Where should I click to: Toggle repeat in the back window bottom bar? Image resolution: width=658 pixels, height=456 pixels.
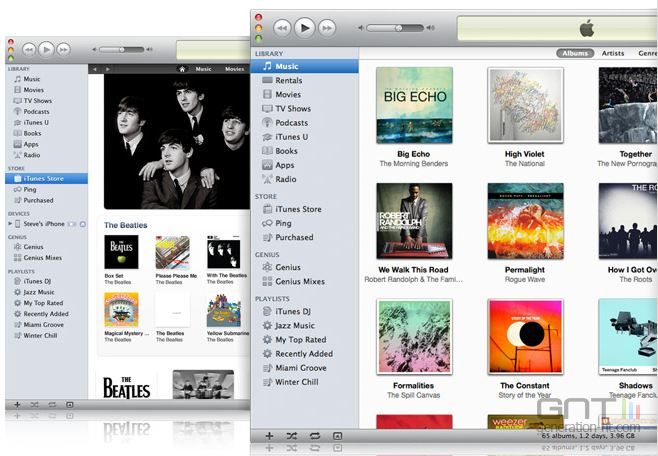(52, 405)
